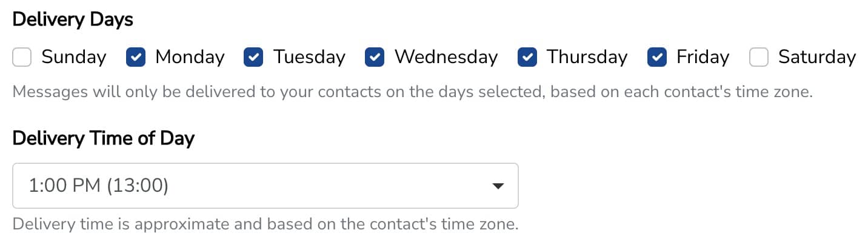This screenshot has height=244, width=868.
Task: Click the Saturday label text
Action: (x=817, y=57)
